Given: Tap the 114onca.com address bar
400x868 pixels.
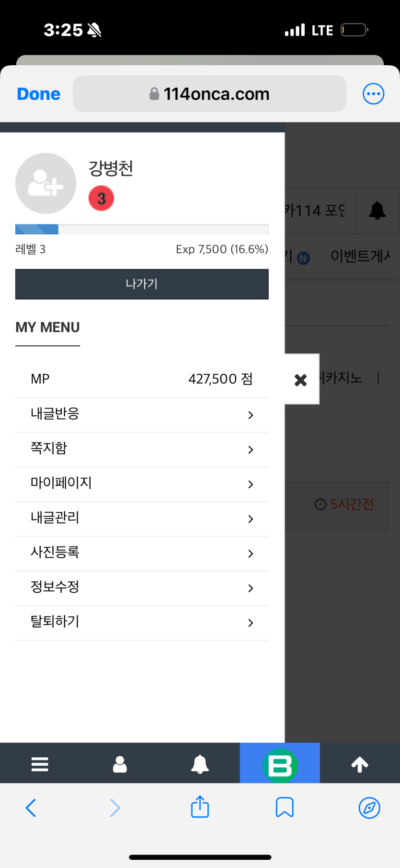Looking at the screenshot, I should click(209, 94).
